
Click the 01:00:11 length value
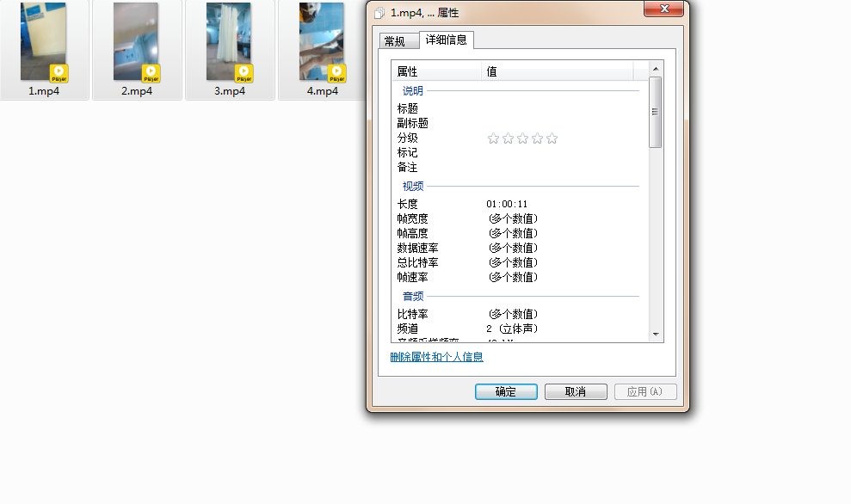tap(507, 204)
